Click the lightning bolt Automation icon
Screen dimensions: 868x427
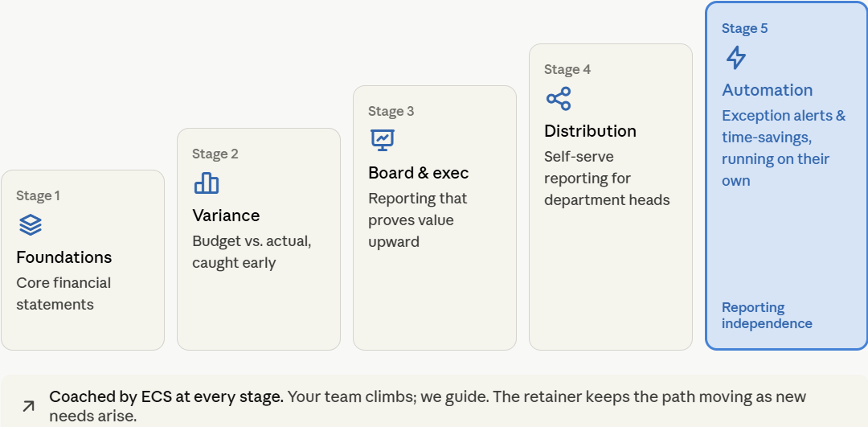click(736, 58)
